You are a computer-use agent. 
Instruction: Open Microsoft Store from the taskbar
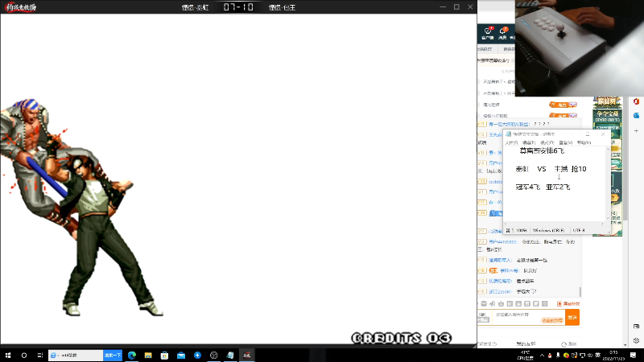165,356
